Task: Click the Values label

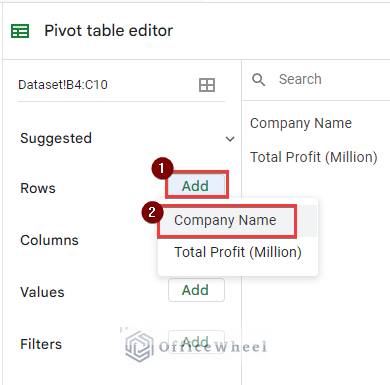Action: (42, 292)
